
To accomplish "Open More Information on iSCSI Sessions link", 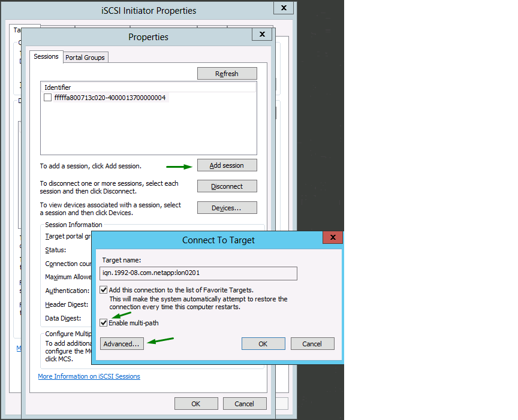I will coord(89,376).
